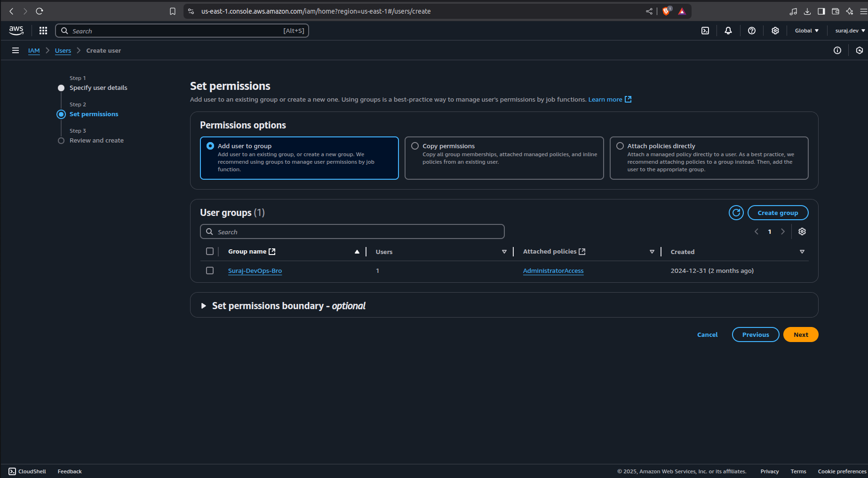Click the browser address bar URL
The width and height of the screenshot is (868, 478).
coord(316,11)
